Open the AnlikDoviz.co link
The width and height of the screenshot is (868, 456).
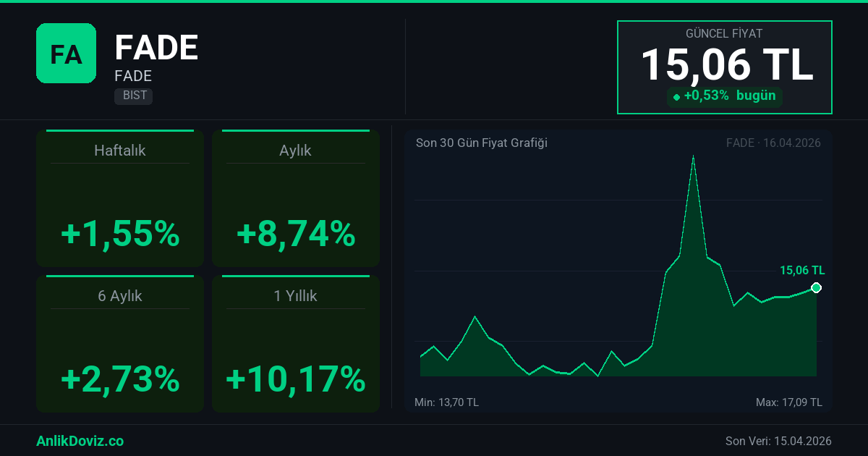tap(80, 441)
